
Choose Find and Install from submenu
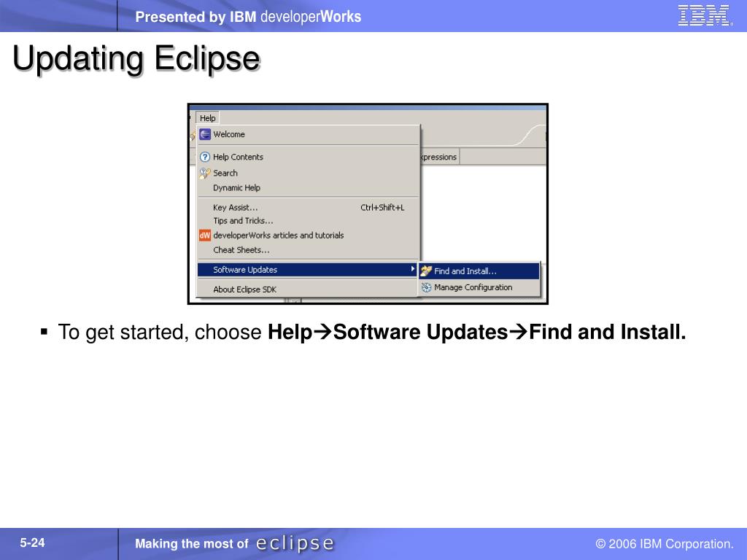coord(479,271)
